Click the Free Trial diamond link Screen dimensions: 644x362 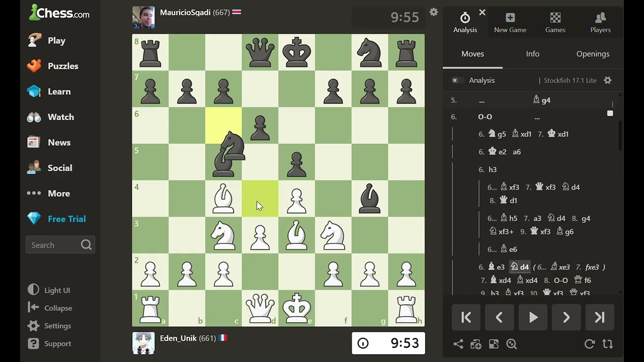[x=56, y=219]
